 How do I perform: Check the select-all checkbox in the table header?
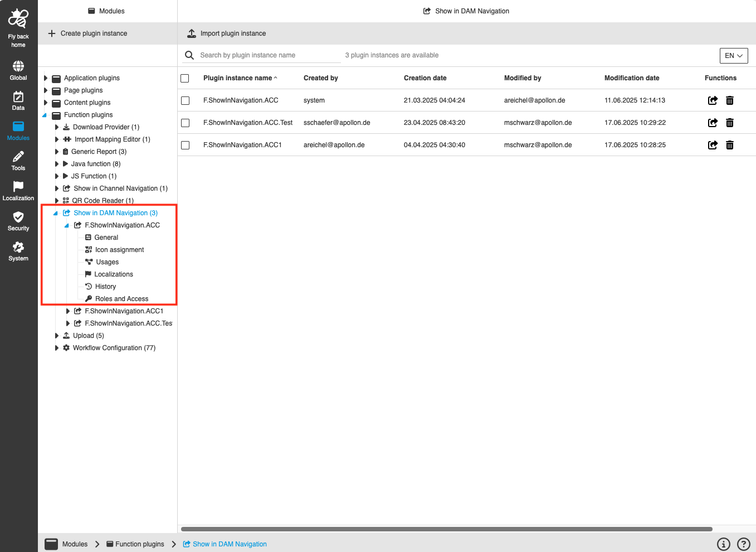point(185,78)
